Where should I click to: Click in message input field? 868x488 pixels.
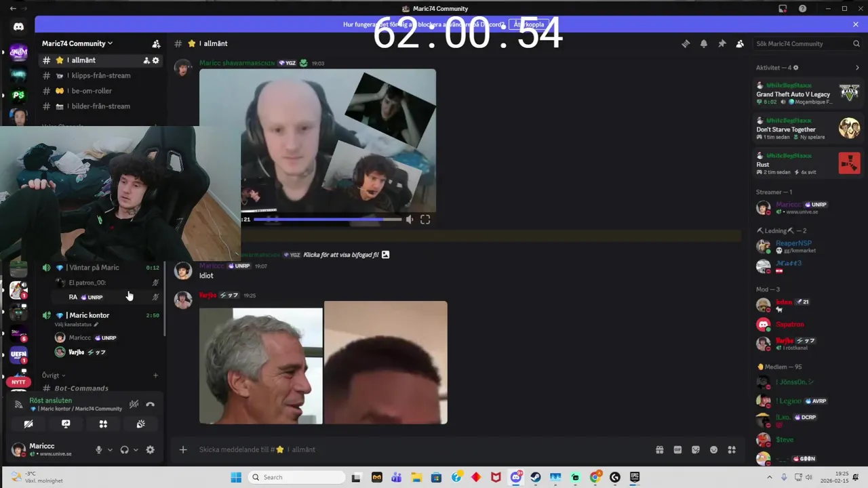[420, 449]
